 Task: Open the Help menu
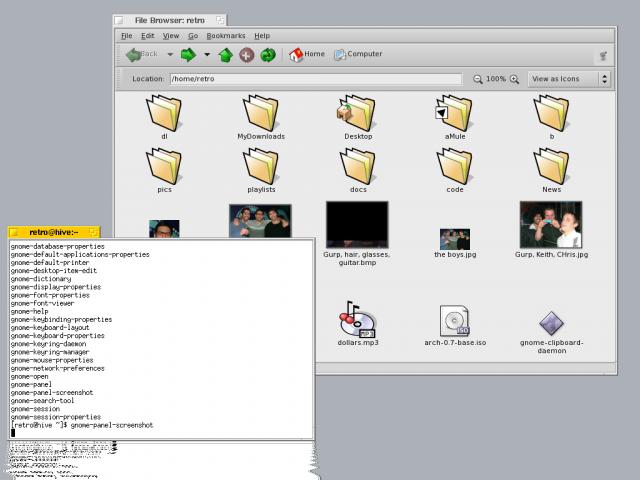pyautogui.click(x=262, y=36)
